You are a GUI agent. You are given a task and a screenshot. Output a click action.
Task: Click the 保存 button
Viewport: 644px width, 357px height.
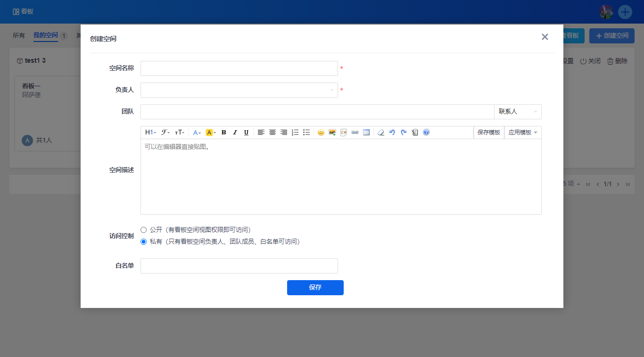315,288
